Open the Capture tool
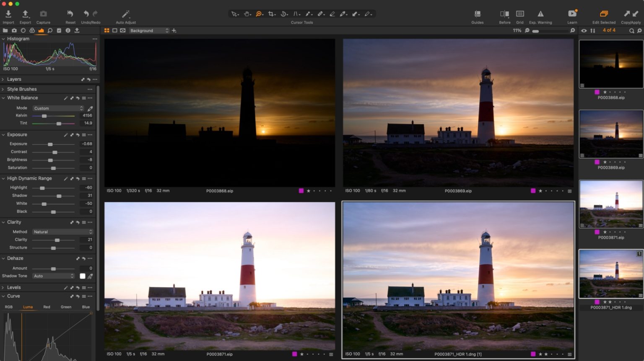 43,14
